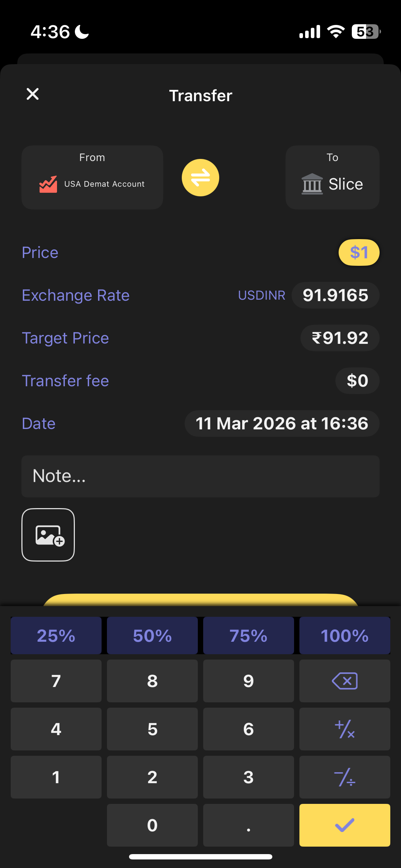Select the 50% quick amount option
The width and height of the screenshot is (401, 868).
pos(152,636)
